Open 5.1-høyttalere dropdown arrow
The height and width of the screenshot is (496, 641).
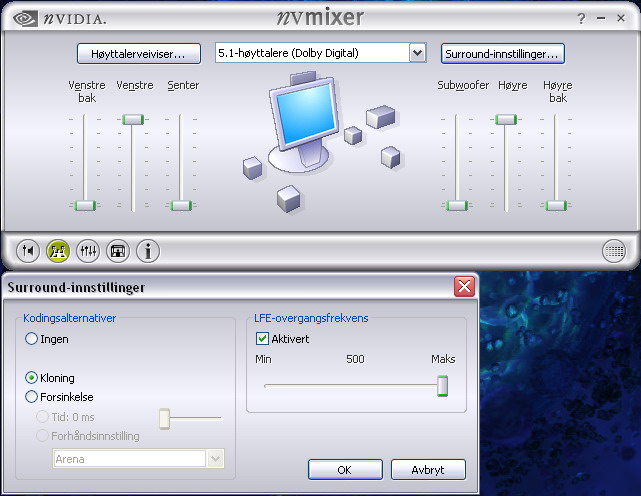[x=417, y=53]
